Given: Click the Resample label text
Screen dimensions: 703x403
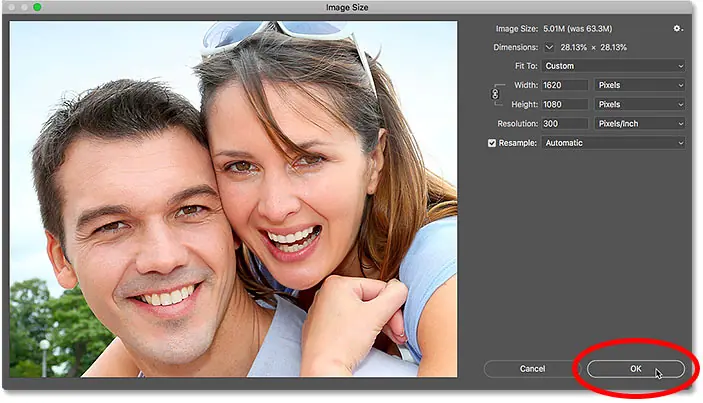Looking at the screenshot, I should coord(518,143).
